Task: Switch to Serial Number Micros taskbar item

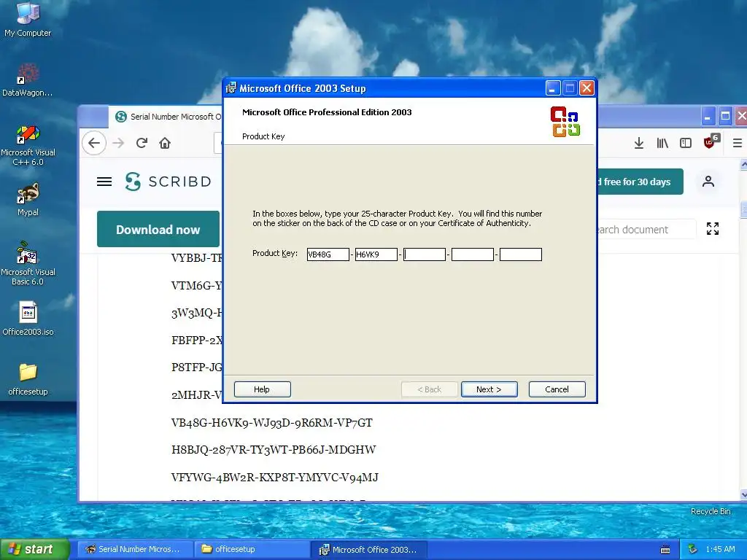Action: 135,549
